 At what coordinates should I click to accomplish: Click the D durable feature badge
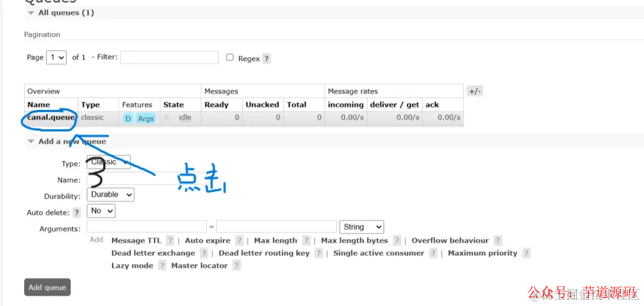tap(128, 119)
